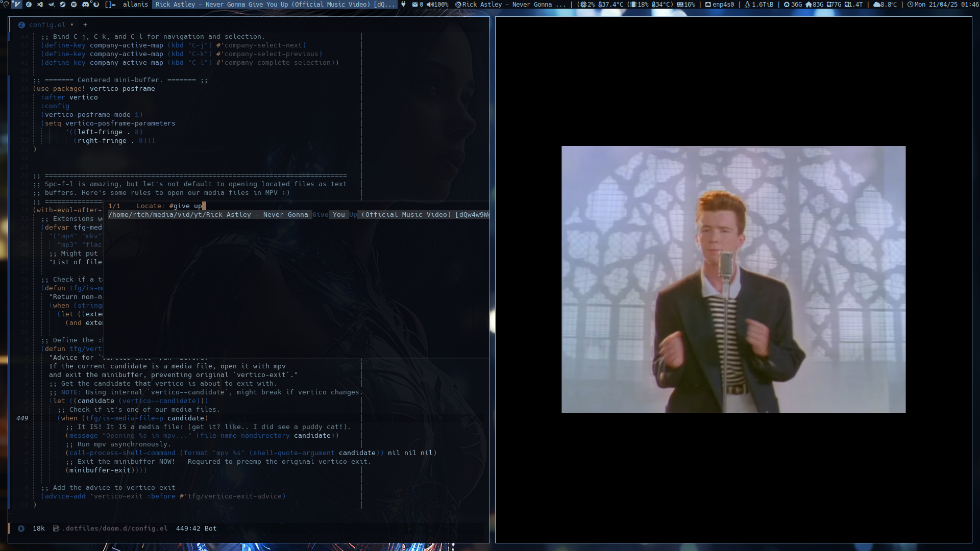Switch to the Emacs workspace tag icon
The image size is (980, 551).
[29, 5]
